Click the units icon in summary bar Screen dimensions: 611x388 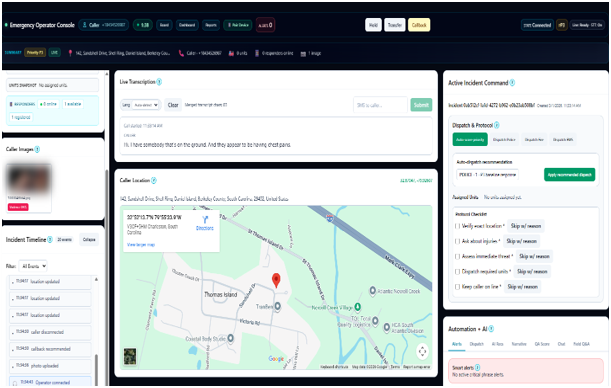[231, 53]
